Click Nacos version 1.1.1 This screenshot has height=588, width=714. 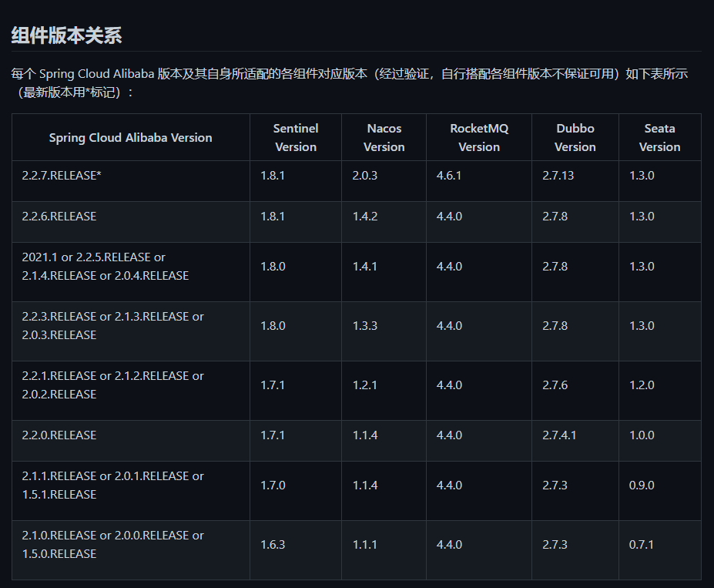coord(365,544)
